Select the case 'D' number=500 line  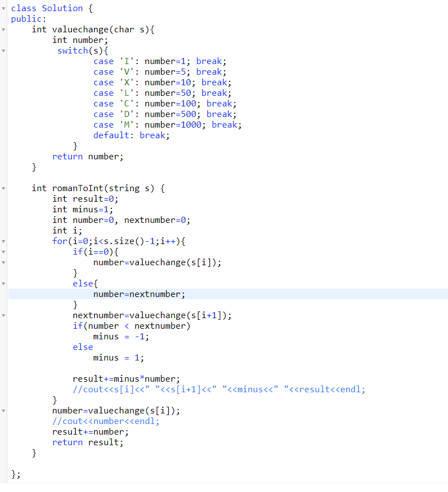click(165, 114)
